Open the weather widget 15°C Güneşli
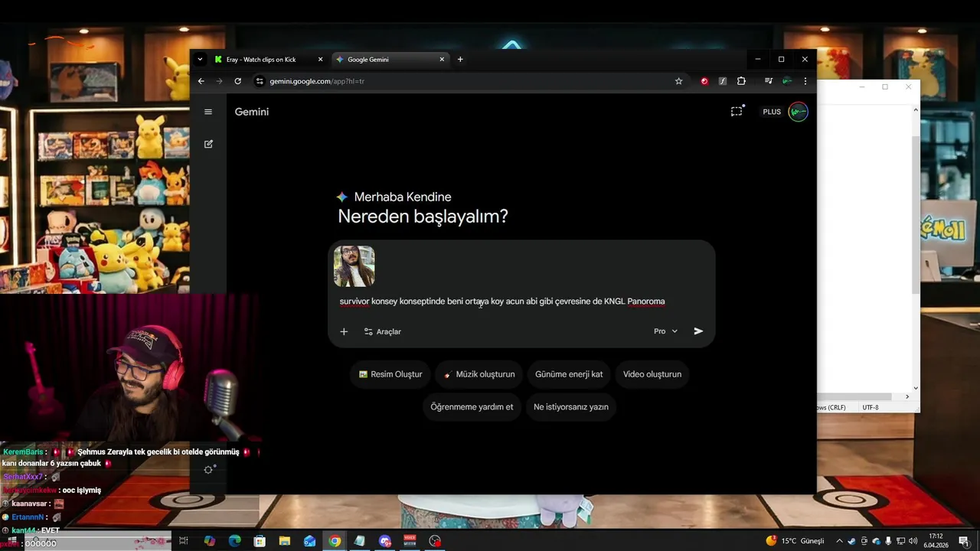 (x=795, y=541)
